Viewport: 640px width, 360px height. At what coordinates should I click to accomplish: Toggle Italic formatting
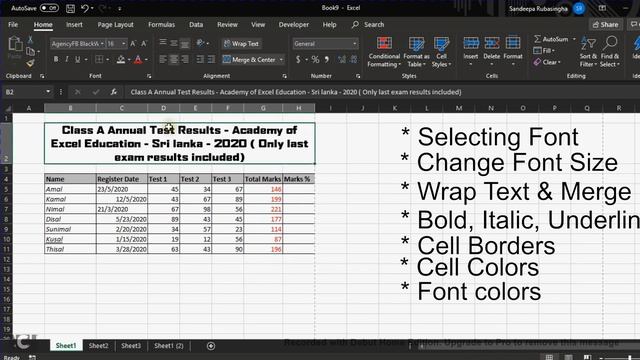coord(67,60)
